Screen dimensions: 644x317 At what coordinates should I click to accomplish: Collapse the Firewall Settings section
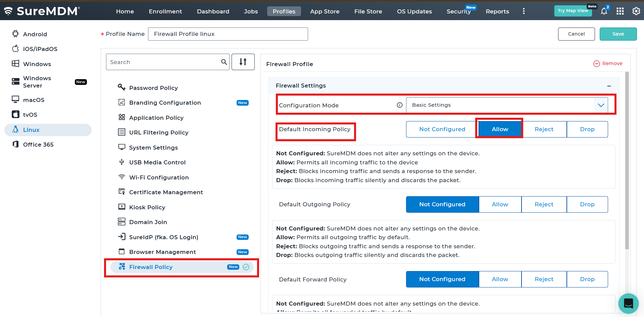(x=609, y=86)
